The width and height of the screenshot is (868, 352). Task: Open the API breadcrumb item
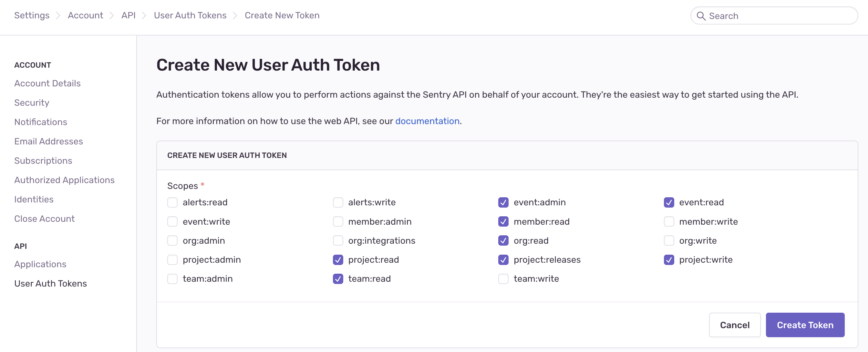tap(129, 15)
